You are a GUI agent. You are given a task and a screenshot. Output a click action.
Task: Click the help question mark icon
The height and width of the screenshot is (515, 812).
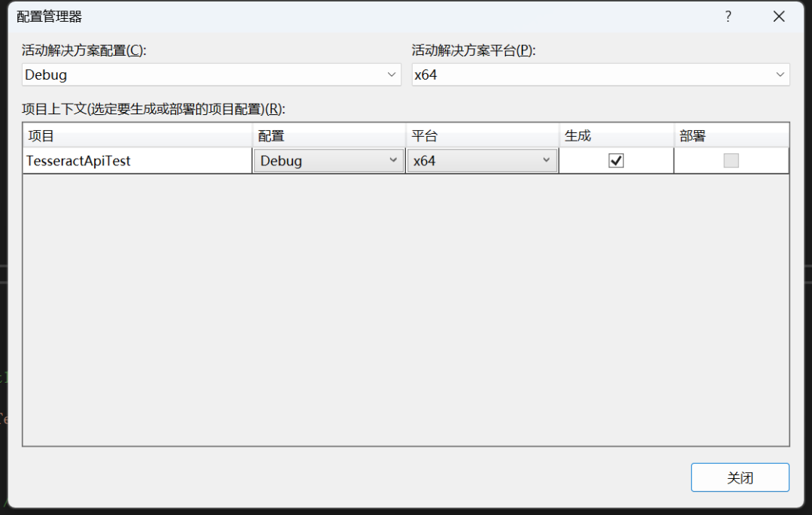click(x=728, y=17)
